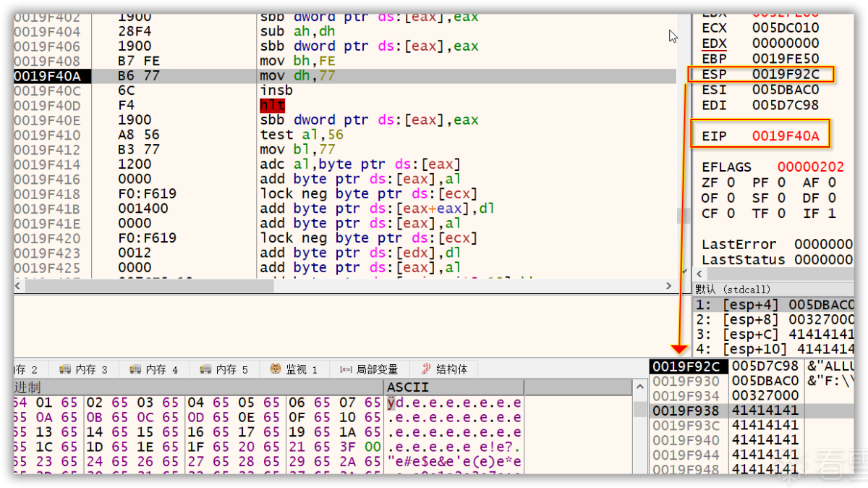This screenshot has width=868, height=488.
Task: Select argument row '1: [esp+4]'
Action: pyautogui.click(x=774, y=305)
